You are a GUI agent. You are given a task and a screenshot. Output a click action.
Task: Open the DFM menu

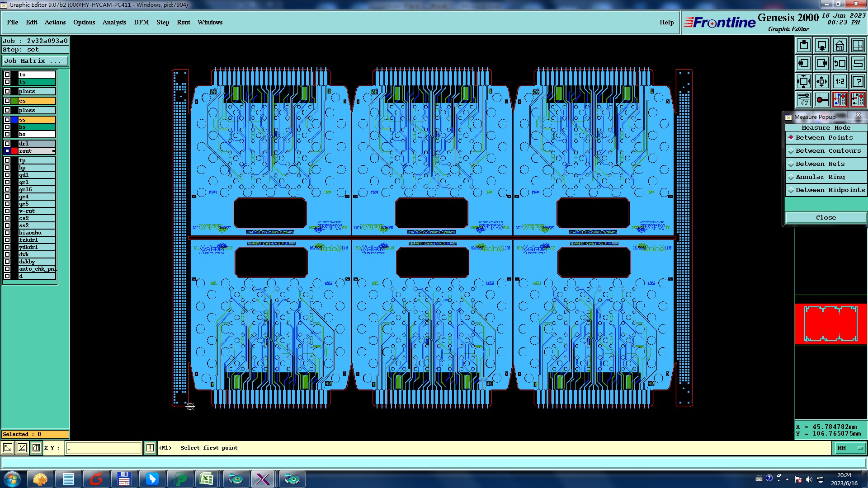(x=141, y=22)
